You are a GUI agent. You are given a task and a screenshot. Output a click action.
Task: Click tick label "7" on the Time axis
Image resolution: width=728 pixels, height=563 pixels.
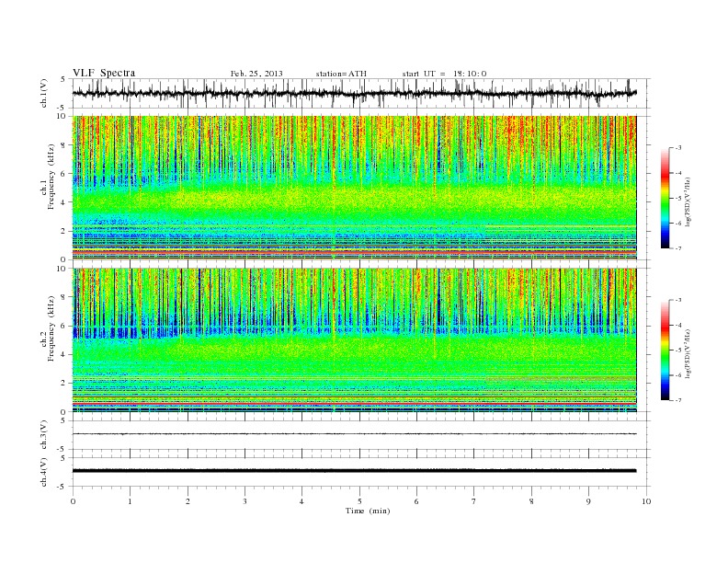474,501
